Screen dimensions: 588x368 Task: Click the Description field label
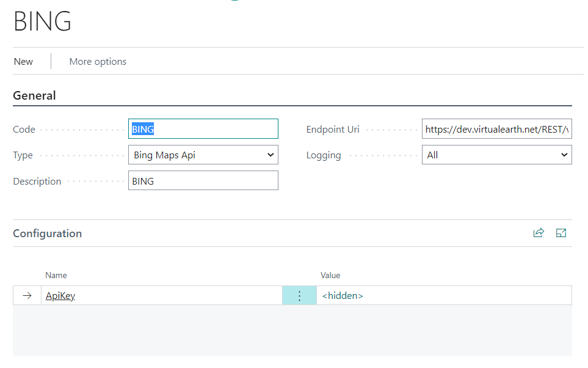tap(37, 182)
